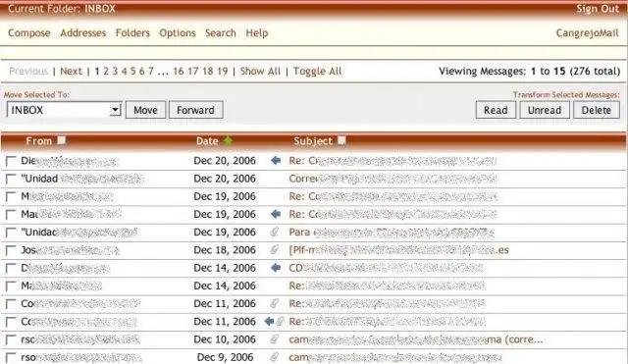
Task: Go to Addresses
Action: pyautogui.click(x=82, y=32)
